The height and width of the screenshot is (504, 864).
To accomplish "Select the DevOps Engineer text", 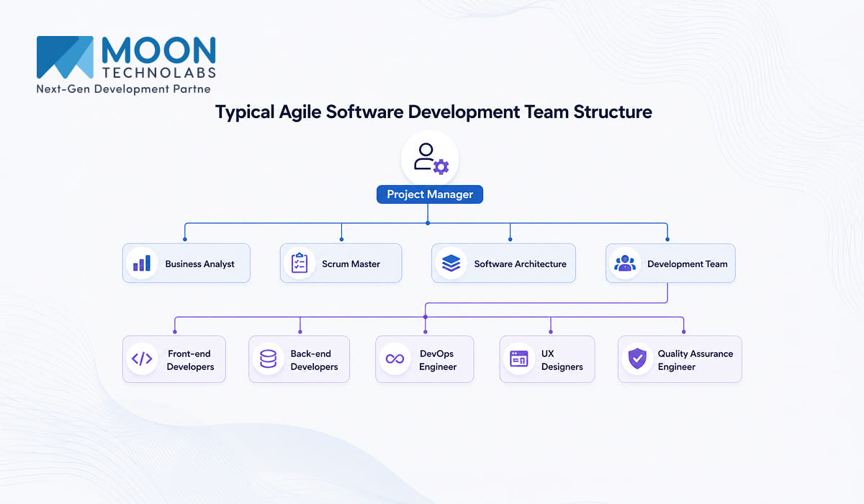I will pyautogui.click(x=438, y=360).
